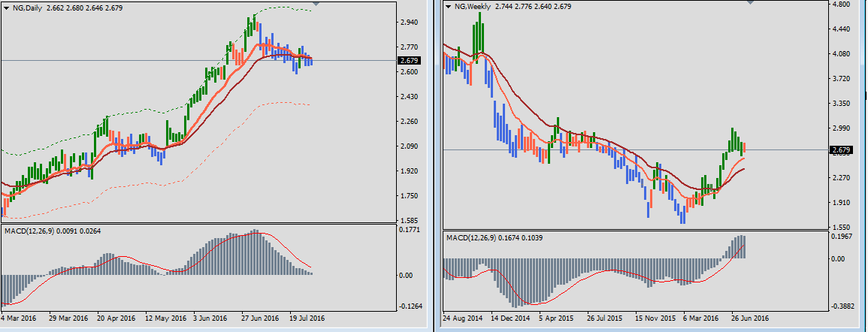Click the Weekly MACD(12,26,9) 0.1674 0.1039 label

[x=494, y=237]
